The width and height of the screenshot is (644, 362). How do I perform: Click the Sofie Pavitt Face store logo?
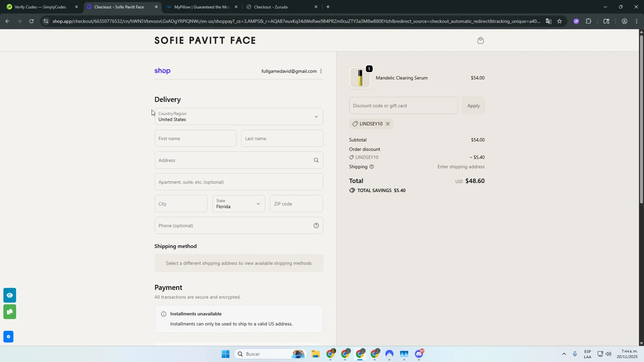click(205, 40)
